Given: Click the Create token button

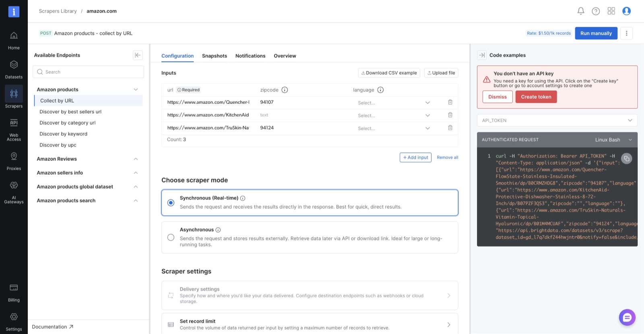Looking at the screenshot, I should pyautogui.click(x=536, y=97).
